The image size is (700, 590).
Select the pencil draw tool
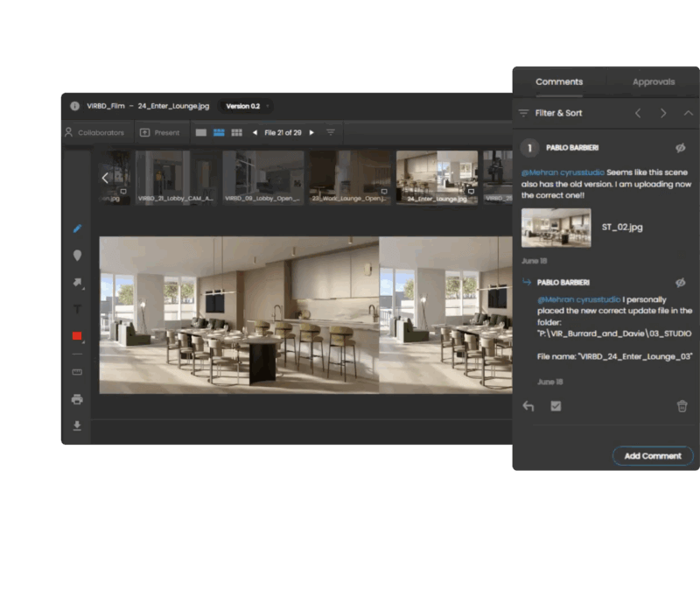click(x=77, y=228)
